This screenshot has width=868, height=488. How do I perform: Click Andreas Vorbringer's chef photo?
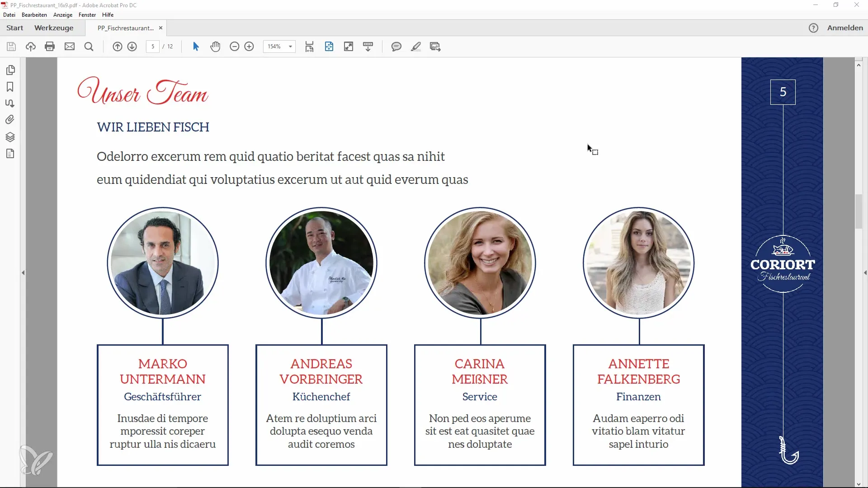(321, 263)
